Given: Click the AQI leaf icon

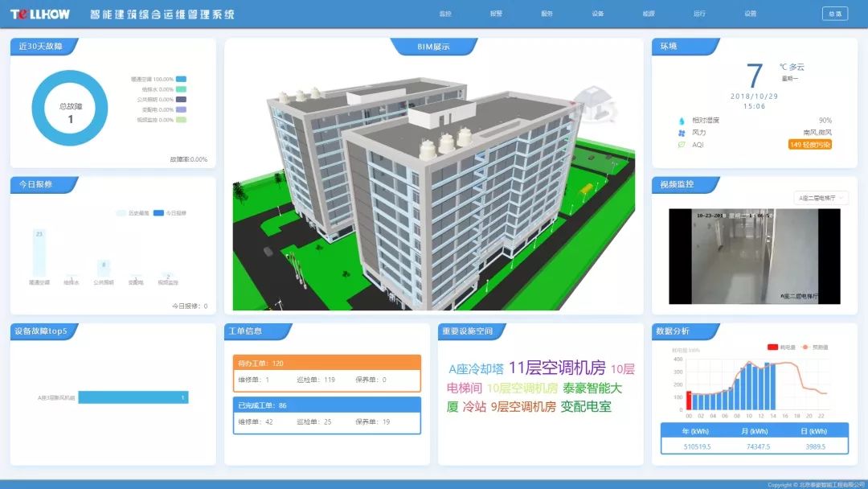Looking at the screenshot, I should pyautogui.click(x=681, y=145).
